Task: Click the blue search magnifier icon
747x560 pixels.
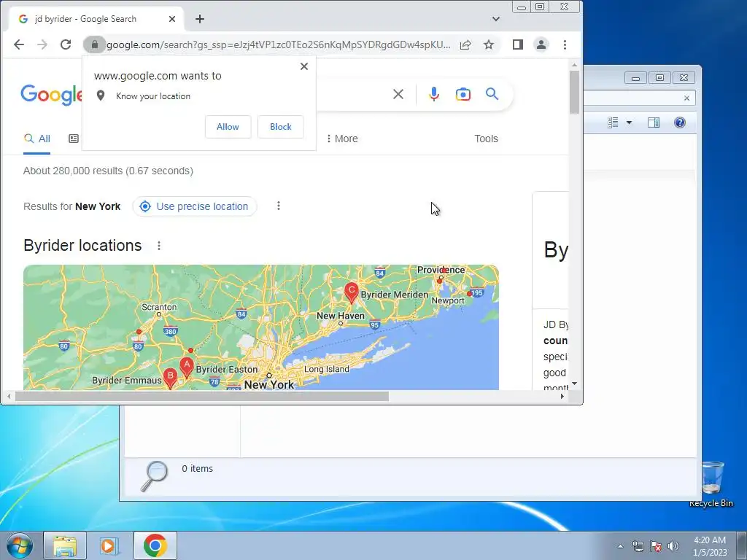Action: 492,94
